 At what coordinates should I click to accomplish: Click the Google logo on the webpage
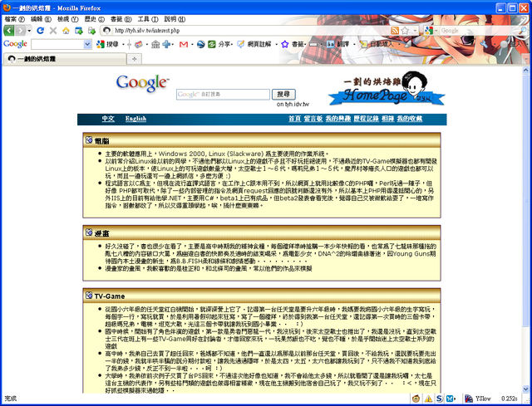(x=143, y=83)
